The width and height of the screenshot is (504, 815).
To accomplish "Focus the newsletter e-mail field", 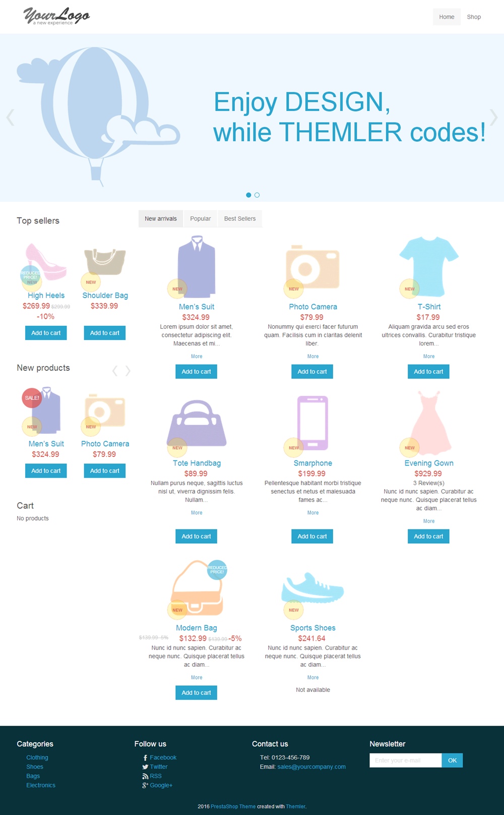I will pos(406,761).
